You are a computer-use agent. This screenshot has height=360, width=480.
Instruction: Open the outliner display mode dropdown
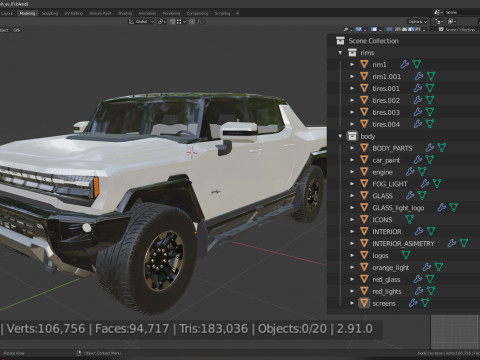pyautogui.click(x=452, y=21)
